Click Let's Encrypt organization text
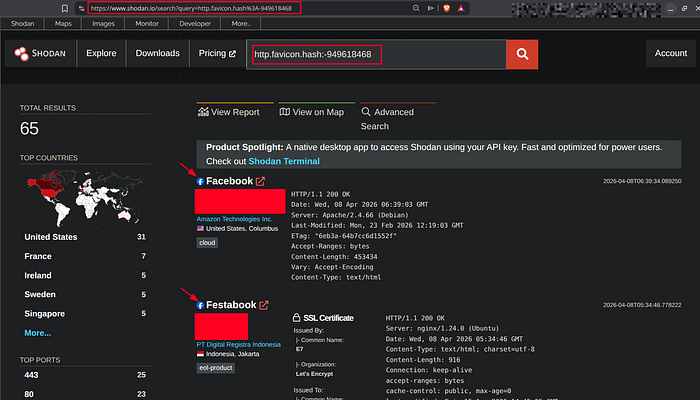The height and width of the screenshot is (400, 700). point(314,374)
